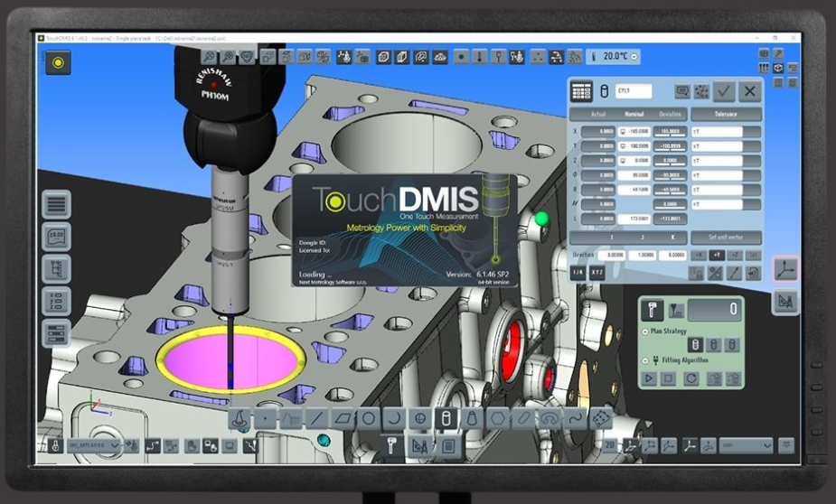This screenshot has width=836, height=504.
Task: Toggle the +X direction button
Action: point(699,256)
